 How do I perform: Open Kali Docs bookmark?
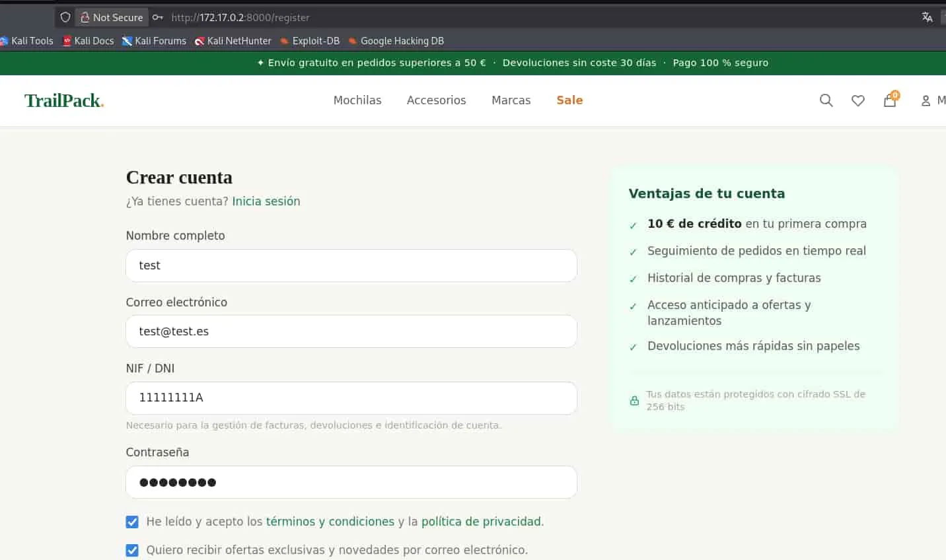[89, 41]
